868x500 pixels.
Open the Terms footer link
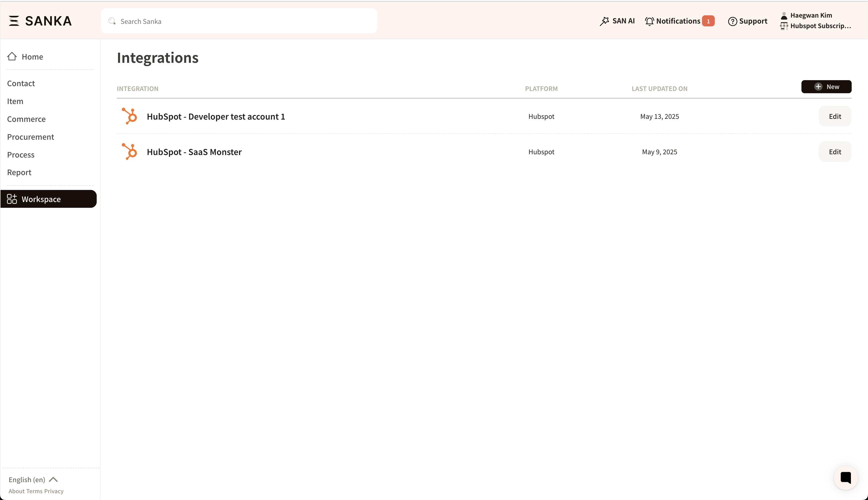pos(34,491)
